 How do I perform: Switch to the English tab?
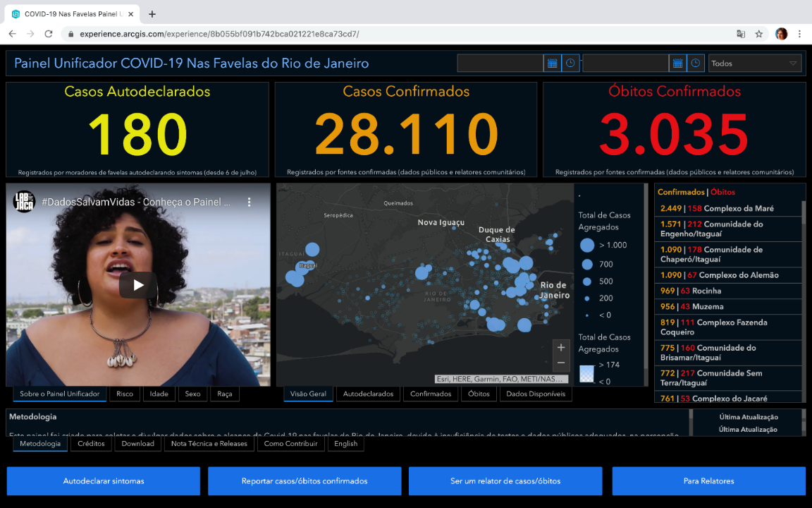click(346, 444)
